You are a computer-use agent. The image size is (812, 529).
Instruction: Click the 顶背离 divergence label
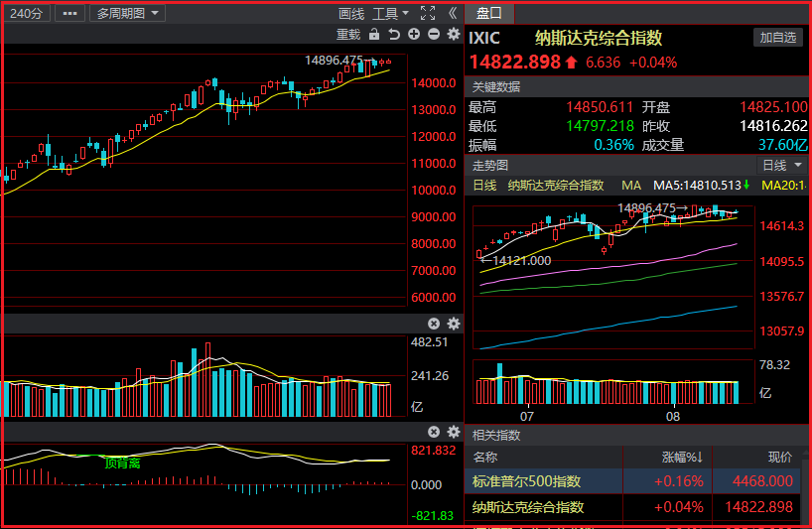123,463
